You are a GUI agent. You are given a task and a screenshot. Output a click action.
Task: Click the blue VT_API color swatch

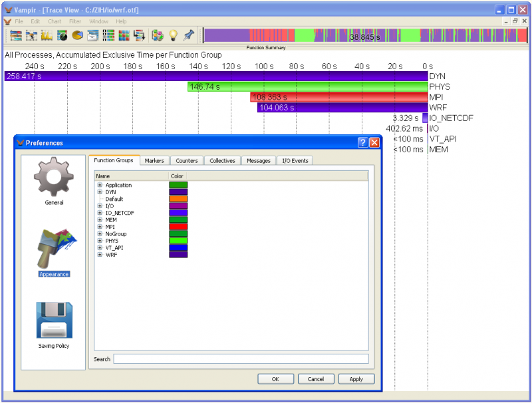point(178,247)
